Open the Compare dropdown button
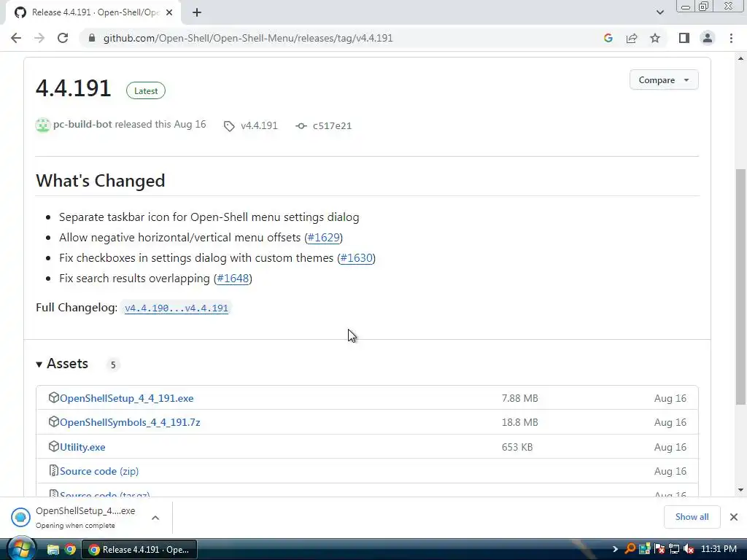Screen dimensions: 747x560 point(664,80)
